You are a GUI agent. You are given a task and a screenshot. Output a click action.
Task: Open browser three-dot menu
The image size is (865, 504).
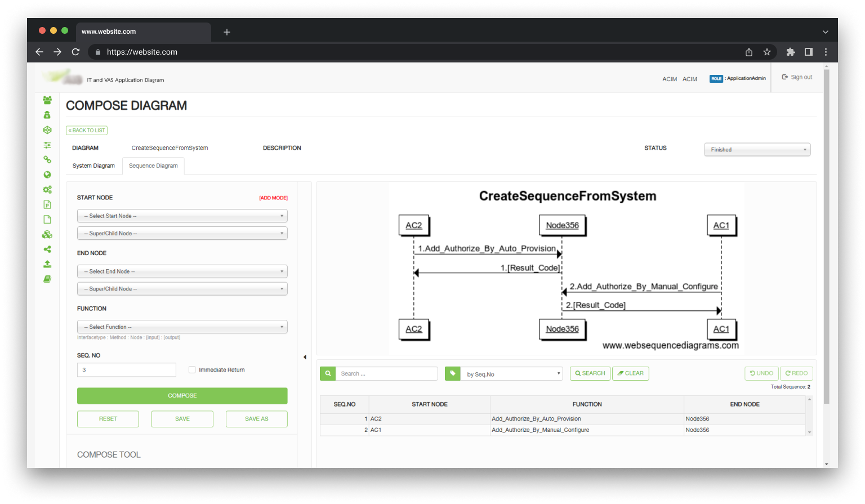click(x=826, y=52)
